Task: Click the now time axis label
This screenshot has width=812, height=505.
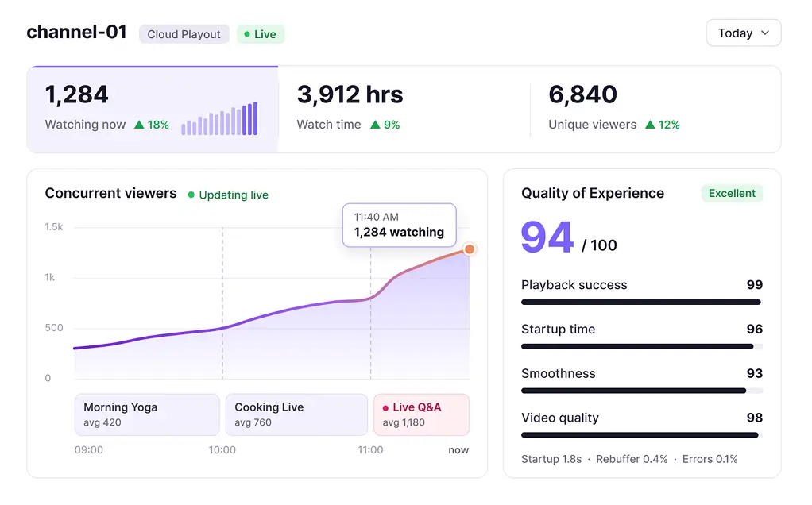Action: click(x=458, y=450)
